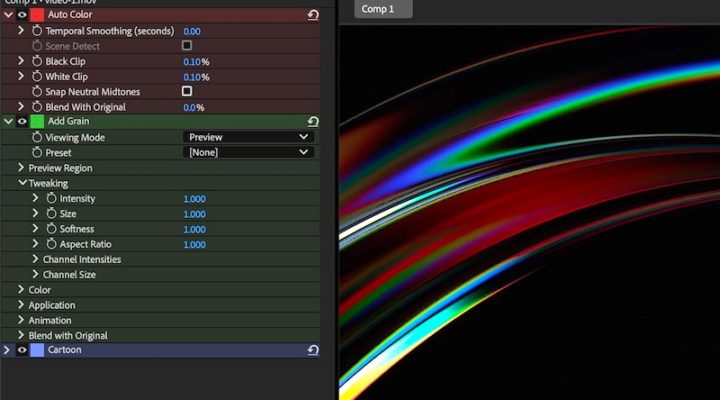Toggle stopwatch for White Clip

click(37, 76)
